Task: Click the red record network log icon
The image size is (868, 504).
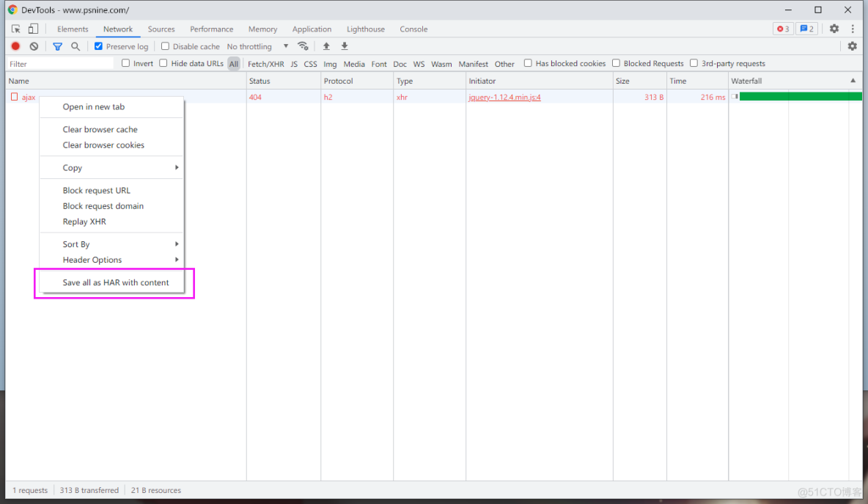Action: coord(15,46)
